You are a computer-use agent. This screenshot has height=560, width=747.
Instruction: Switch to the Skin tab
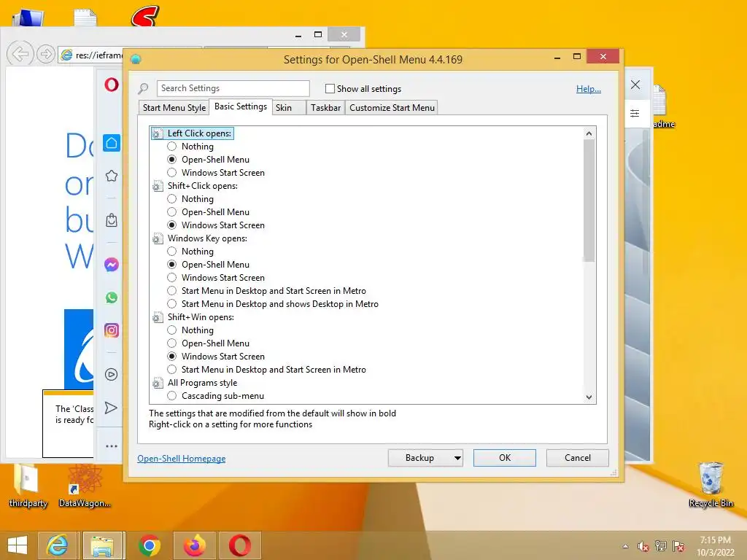click(x=289, y=108)
